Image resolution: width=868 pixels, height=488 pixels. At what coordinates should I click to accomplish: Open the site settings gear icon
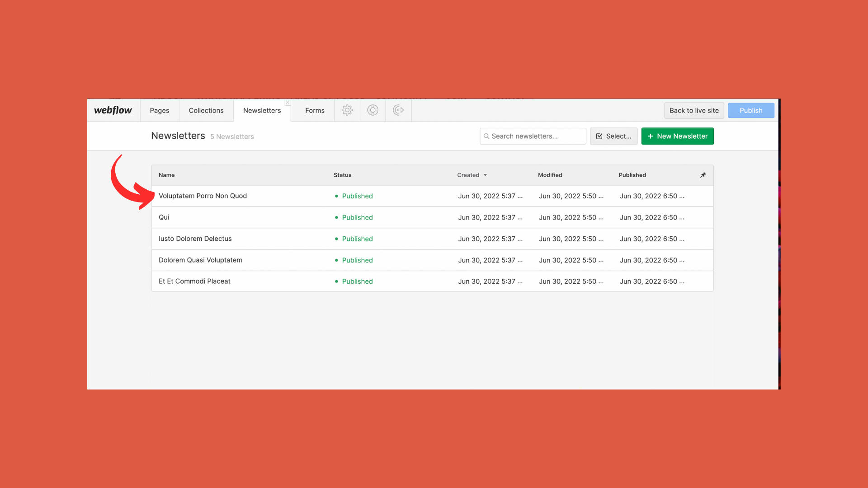click(347, 110)
